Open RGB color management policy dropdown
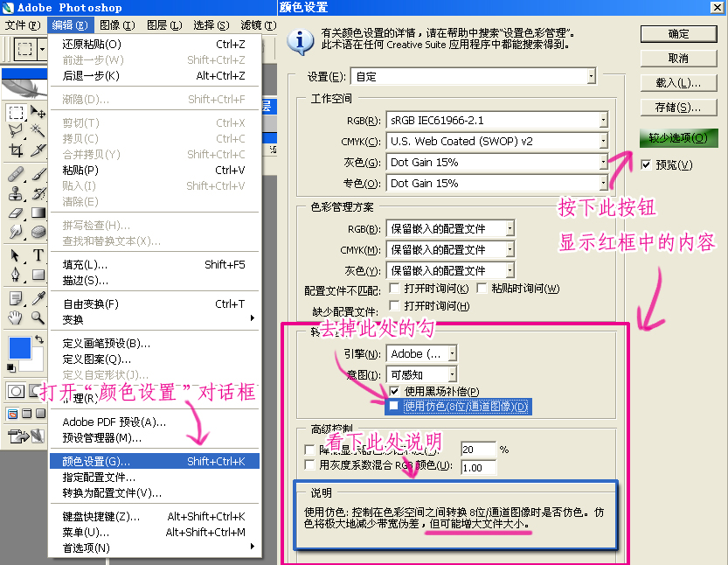 point(450,228)
